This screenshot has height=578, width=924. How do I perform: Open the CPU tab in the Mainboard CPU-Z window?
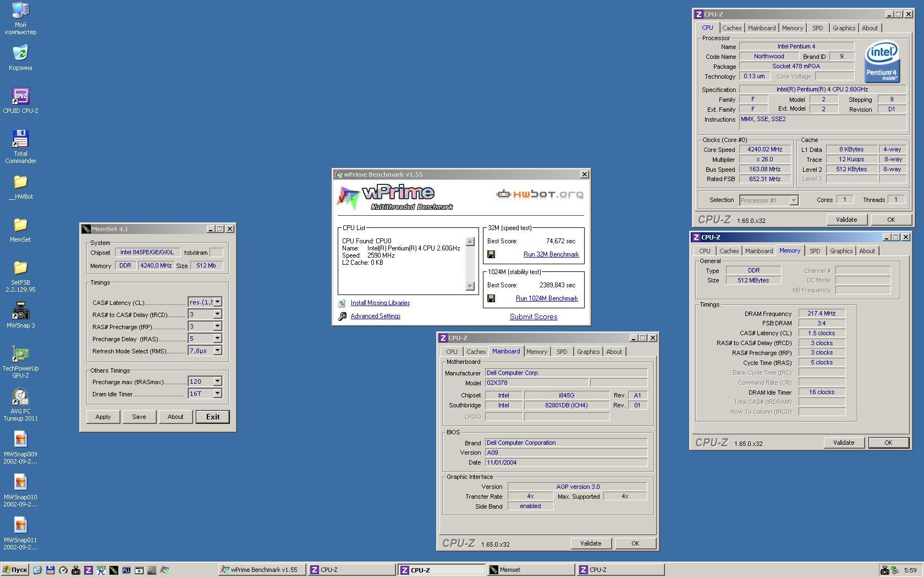coord(452,352)
